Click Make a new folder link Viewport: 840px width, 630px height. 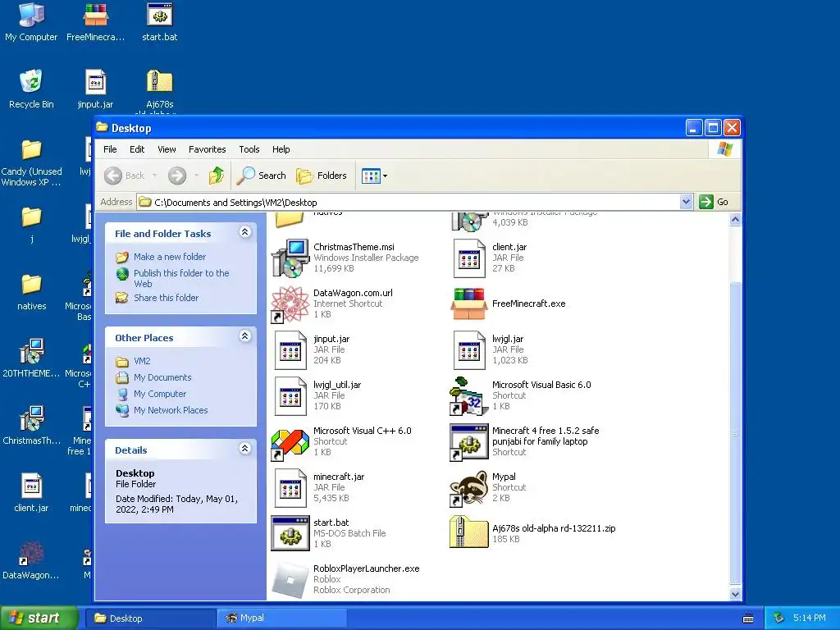point(170,257)
